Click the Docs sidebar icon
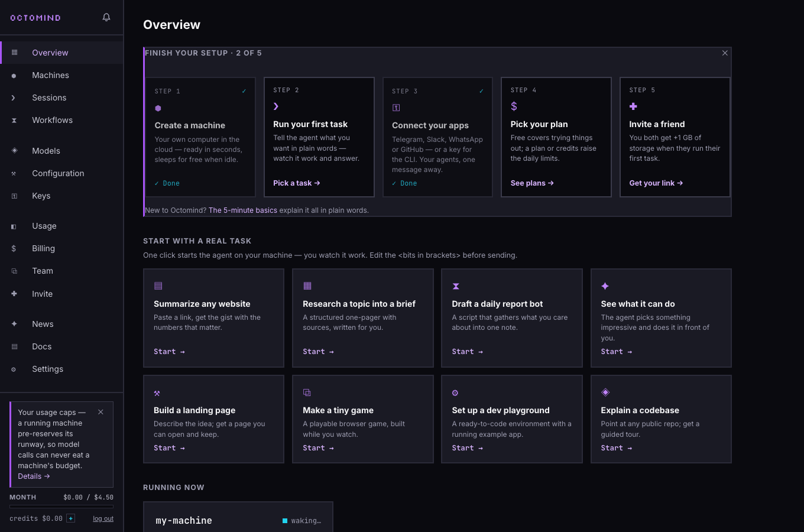This screenshot has width=804, height=532. coord(14,346)
